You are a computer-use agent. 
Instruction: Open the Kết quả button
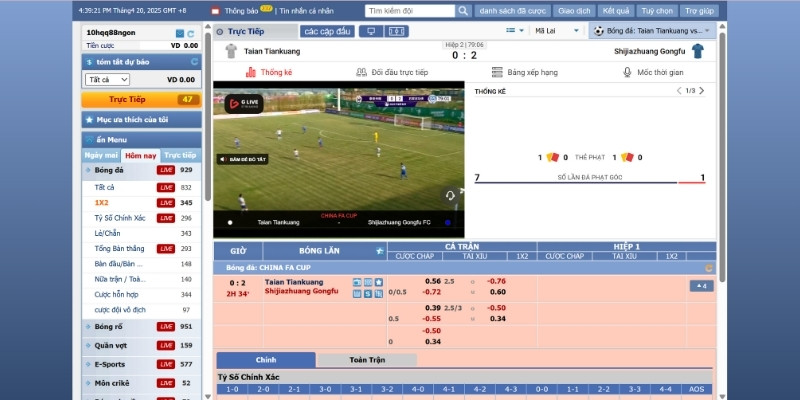pyautogui.click(x=616, y=11)
